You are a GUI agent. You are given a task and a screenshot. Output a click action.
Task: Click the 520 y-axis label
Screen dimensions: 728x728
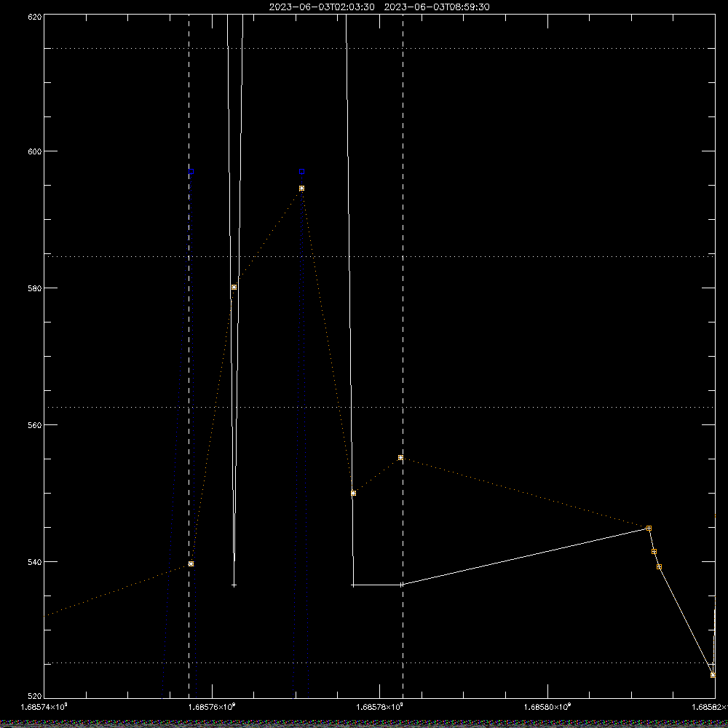click(x=35, y=695)
